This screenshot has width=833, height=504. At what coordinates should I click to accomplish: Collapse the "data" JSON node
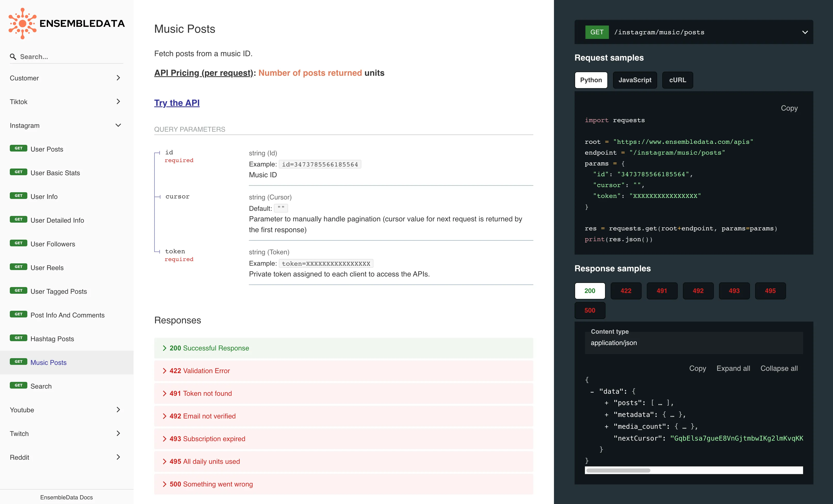point(592,391)
